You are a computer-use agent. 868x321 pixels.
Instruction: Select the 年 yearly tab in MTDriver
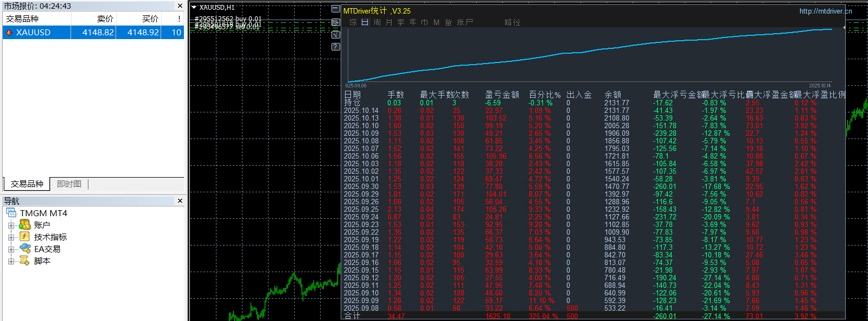[413, 22]
